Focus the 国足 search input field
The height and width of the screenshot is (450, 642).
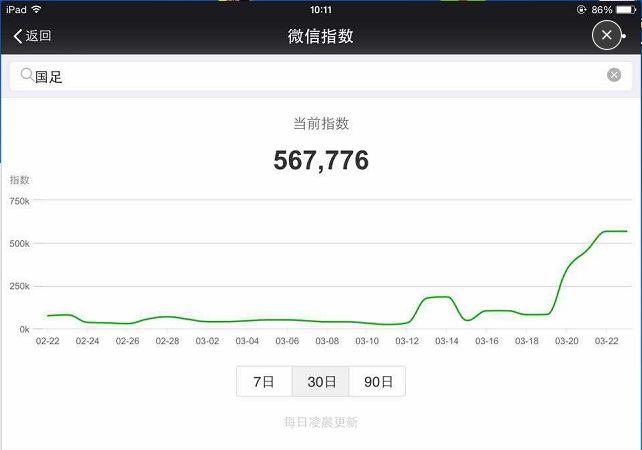coord(321,76)
